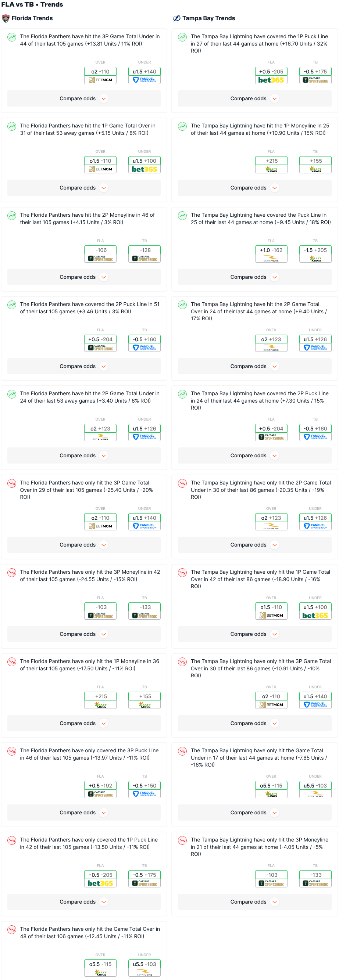339x980 pixels.
Task: Expand Compare odds for Florida 2P Puck Line
Action: [x=84, y=366]
